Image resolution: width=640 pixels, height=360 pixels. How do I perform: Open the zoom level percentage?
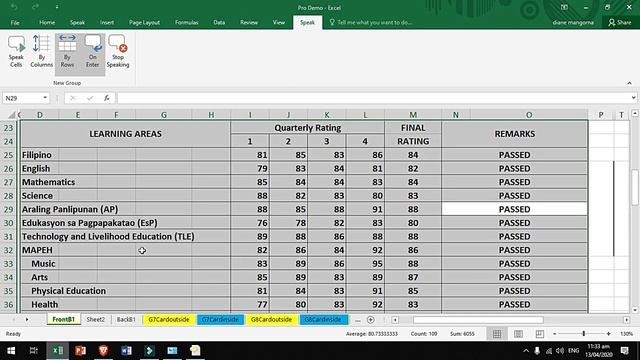(x=627, y=334)
